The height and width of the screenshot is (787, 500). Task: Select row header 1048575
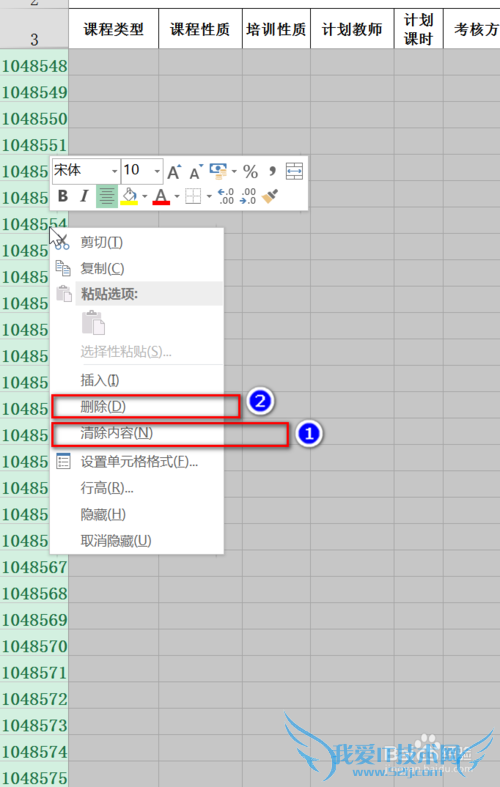point(34,777)
